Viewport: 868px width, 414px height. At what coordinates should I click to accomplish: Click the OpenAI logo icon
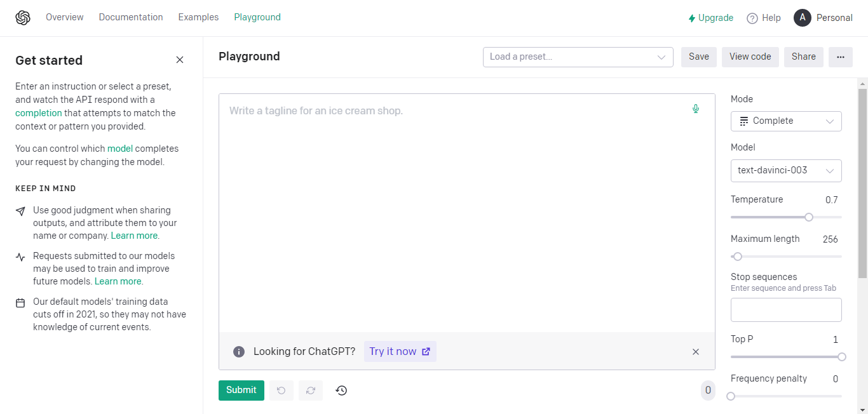click(23, 18)
